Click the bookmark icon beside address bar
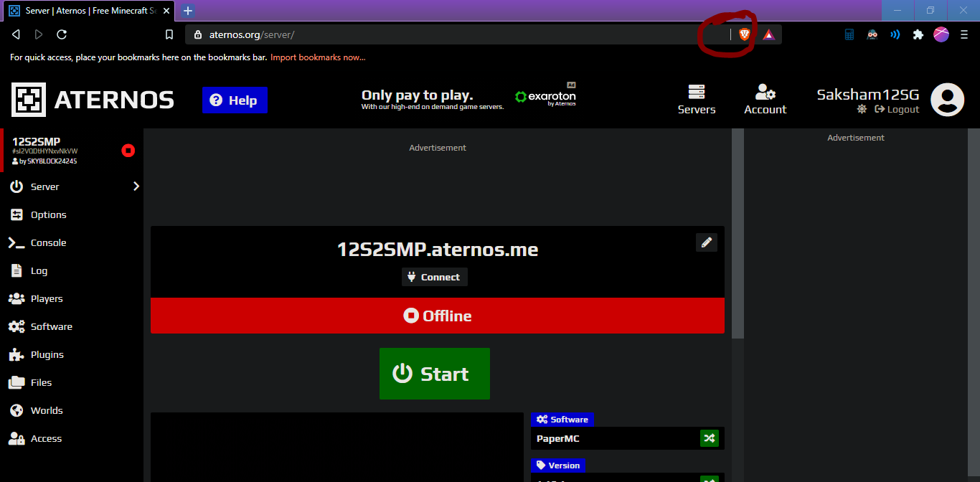This screenshot has width=980, height=482. [169, 34]
